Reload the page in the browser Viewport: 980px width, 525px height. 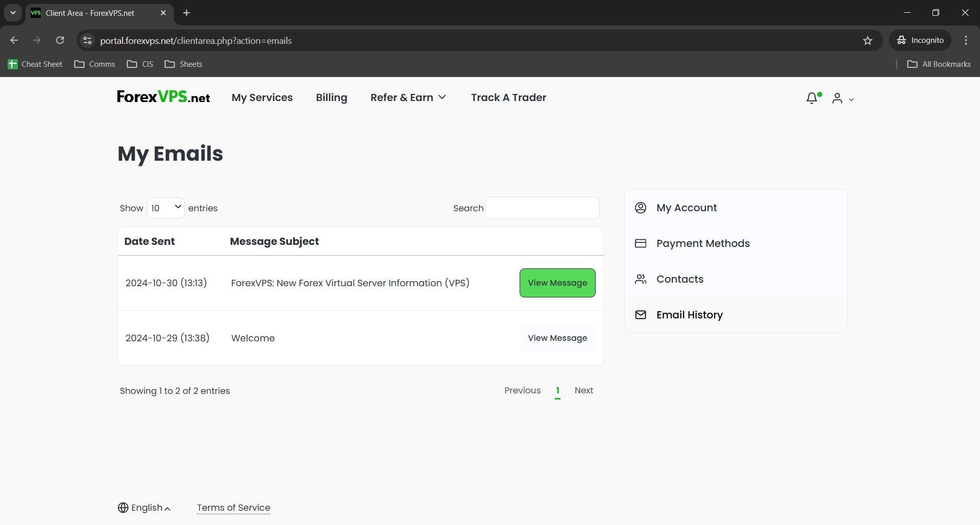click(60, 40)
